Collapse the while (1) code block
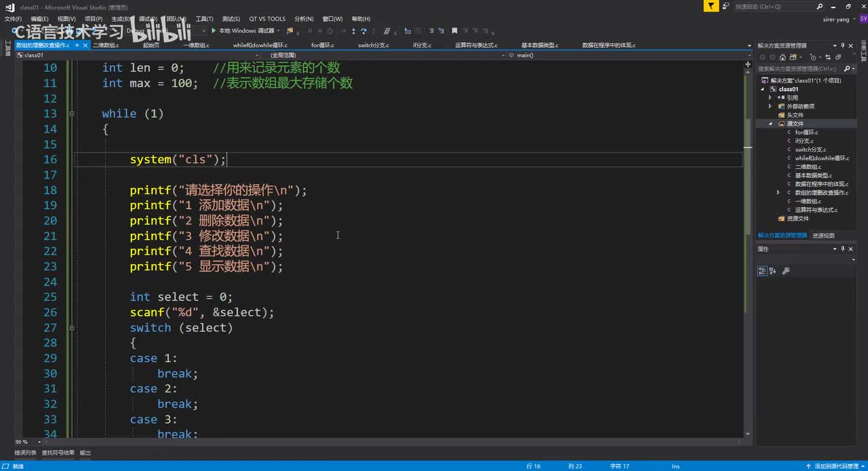Image resolution: width=868 pixels, height=471 pixels. [x=72, y=113]
